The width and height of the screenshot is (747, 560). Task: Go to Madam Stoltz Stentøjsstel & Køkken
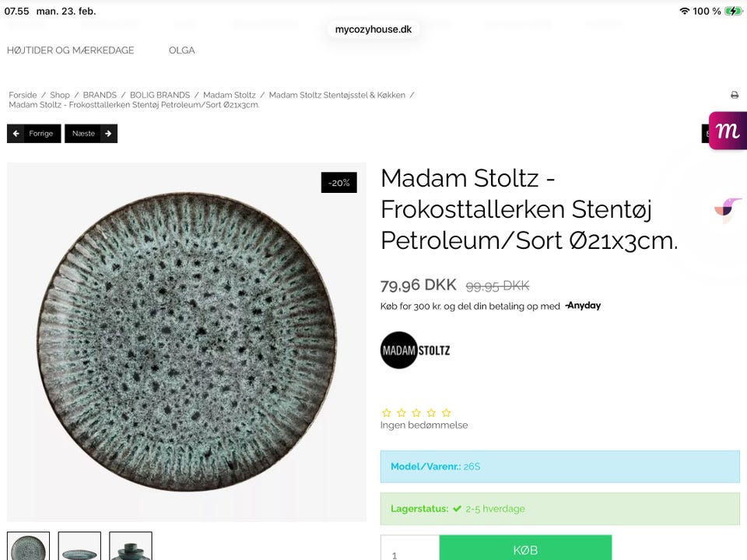[337, 95]
